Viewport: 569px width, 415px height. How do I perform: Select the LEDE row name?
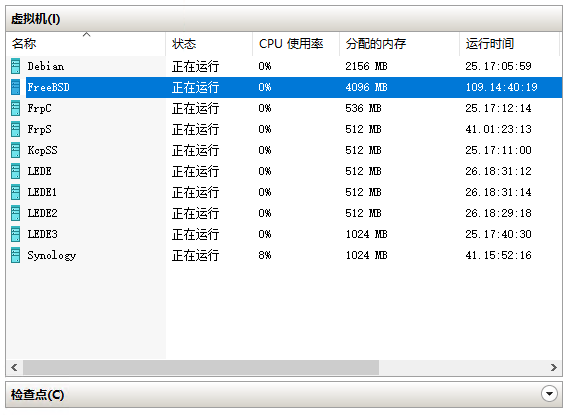click(40, 171)
